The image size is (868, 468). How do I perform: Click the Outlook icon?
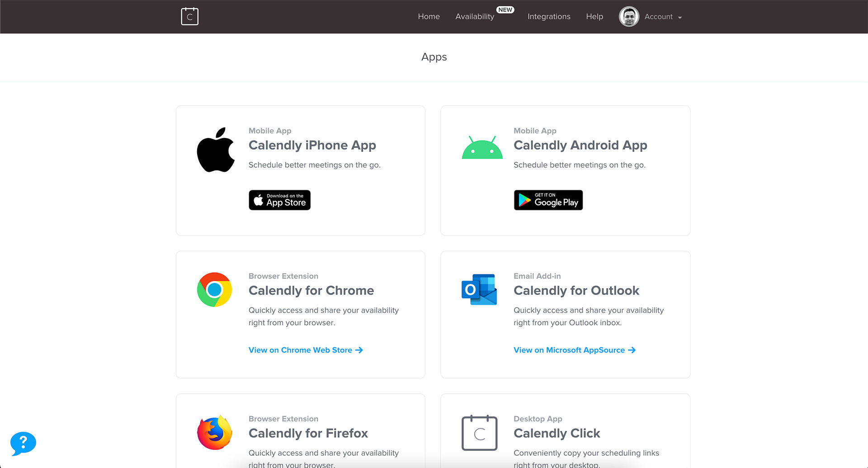(479, 289)
